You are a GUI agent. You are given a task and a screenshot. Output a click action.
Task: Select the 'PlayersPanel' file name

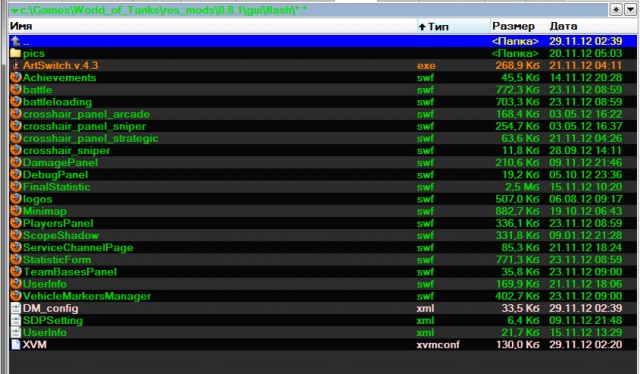(58, 223)
